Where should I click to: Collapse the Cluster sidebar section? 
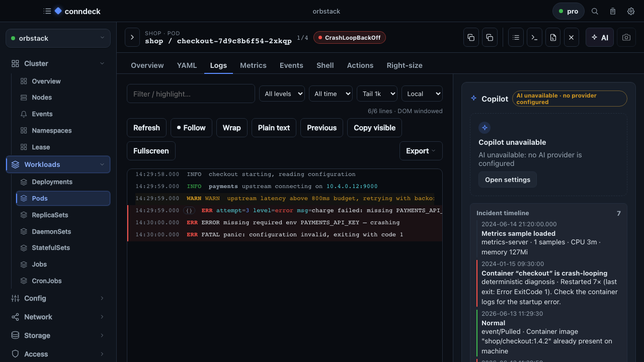pos(58,63)
